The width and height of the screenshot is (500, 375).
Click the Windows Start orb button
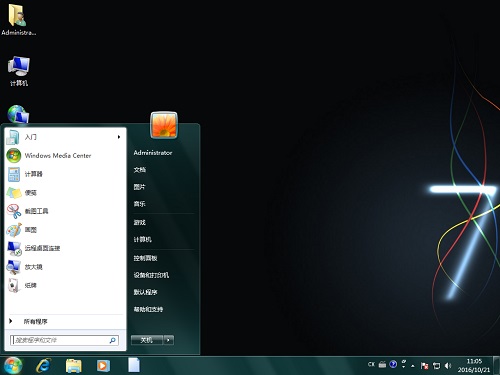click(x=13, y=366)
